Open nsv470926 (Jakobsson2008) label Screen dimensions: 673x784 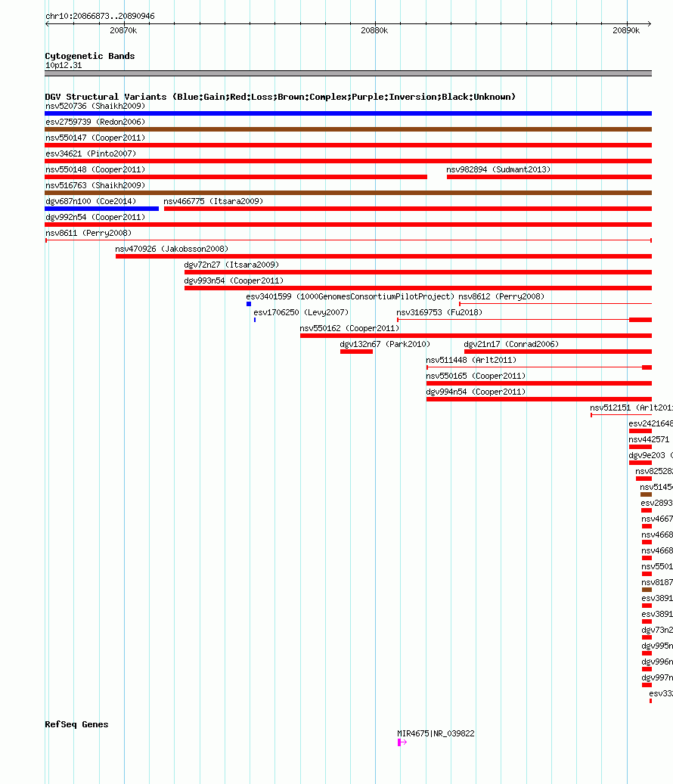(172, 249)
